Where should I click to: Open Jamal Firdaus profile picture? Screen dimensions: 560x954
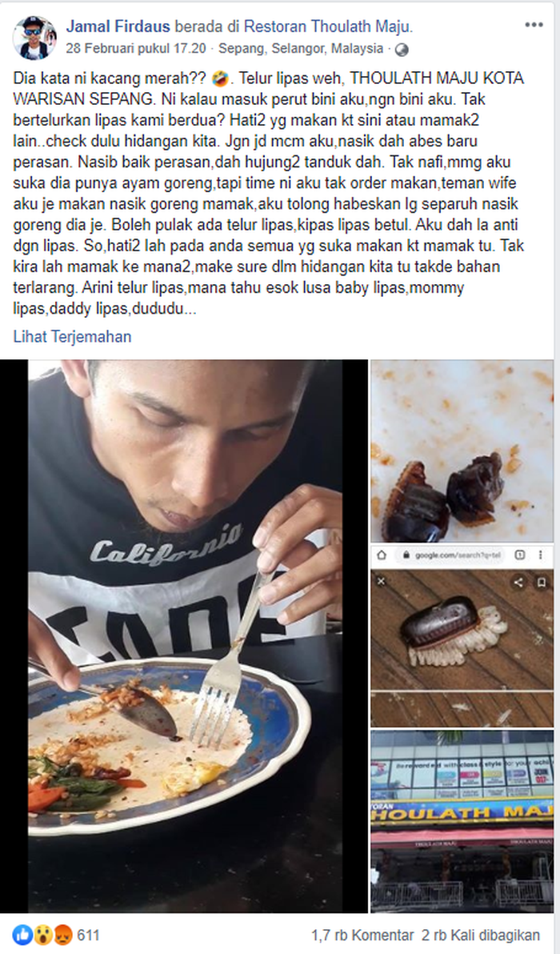34,38
